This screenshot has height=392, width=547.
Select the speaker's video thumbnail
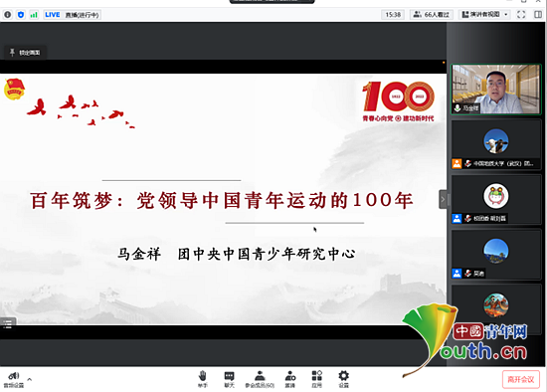495,89
